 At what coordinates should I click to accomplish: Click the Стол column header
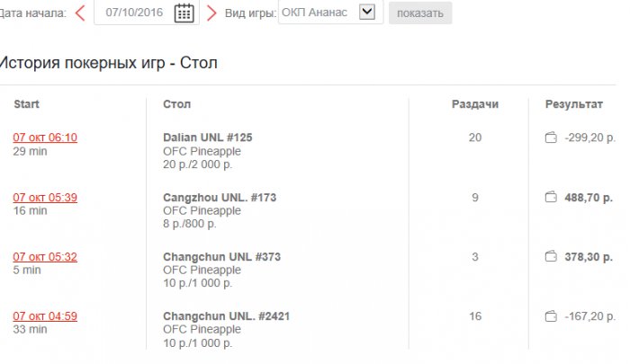click(x=176, y=104)
